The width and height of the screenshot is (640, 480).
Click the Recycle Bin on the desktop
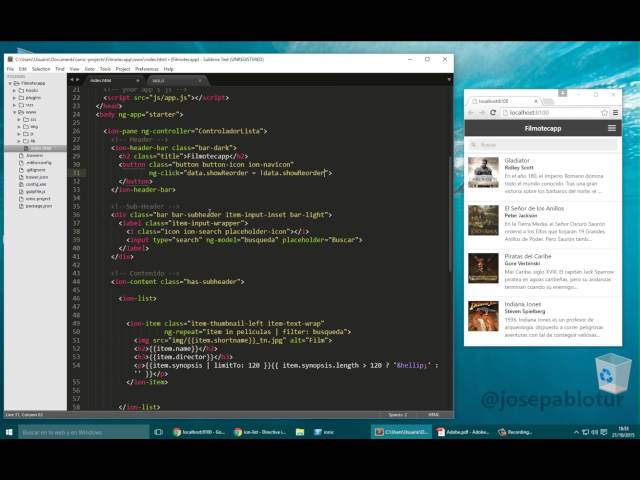click(611, 373)
